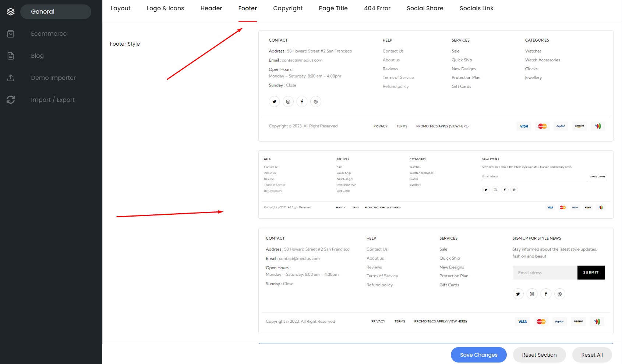Click the Reset All button
Screen dimensions: 622x364
click(592, 355)
